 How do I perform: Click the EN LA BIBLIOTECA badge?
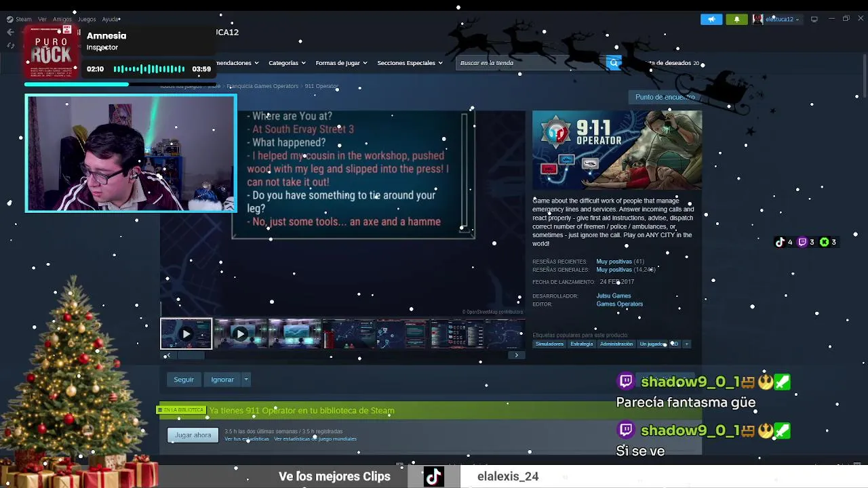coord(182,410)
